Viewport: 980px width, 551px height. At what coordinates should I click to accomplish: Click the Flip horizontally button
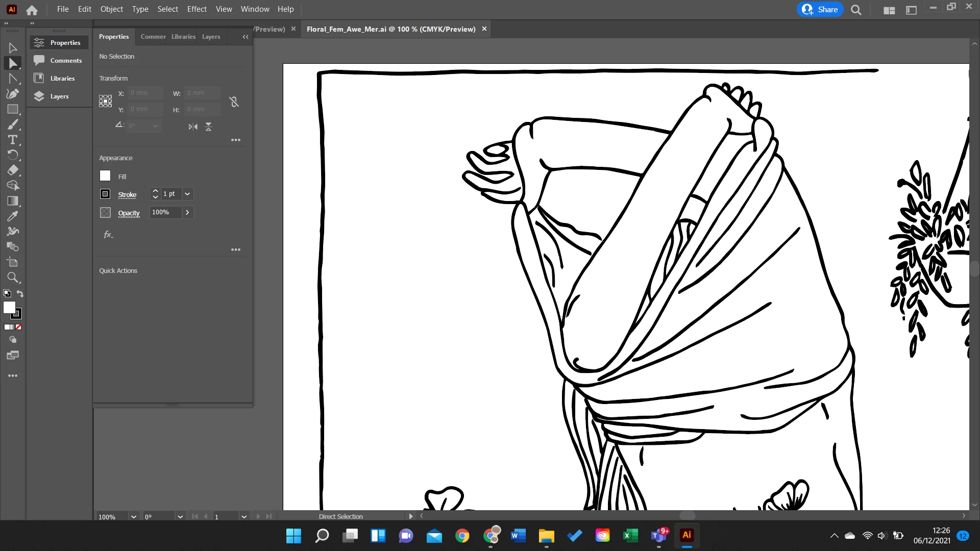pyautogui.click(x=193, y=127)
